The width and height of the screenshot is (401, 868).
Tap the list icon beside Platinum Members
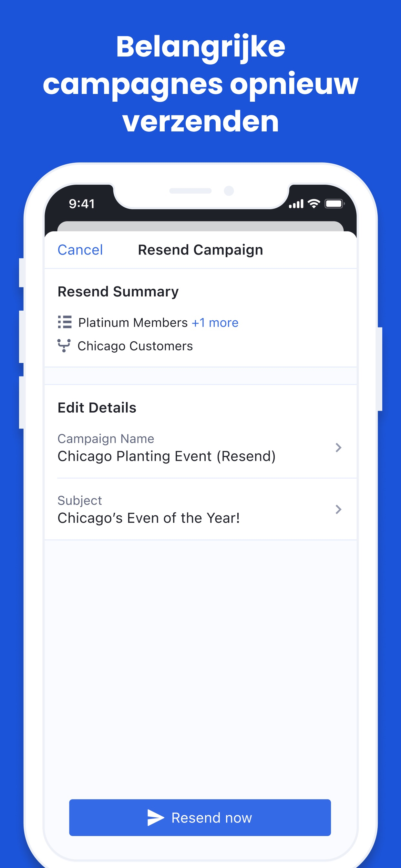[65, 322]
